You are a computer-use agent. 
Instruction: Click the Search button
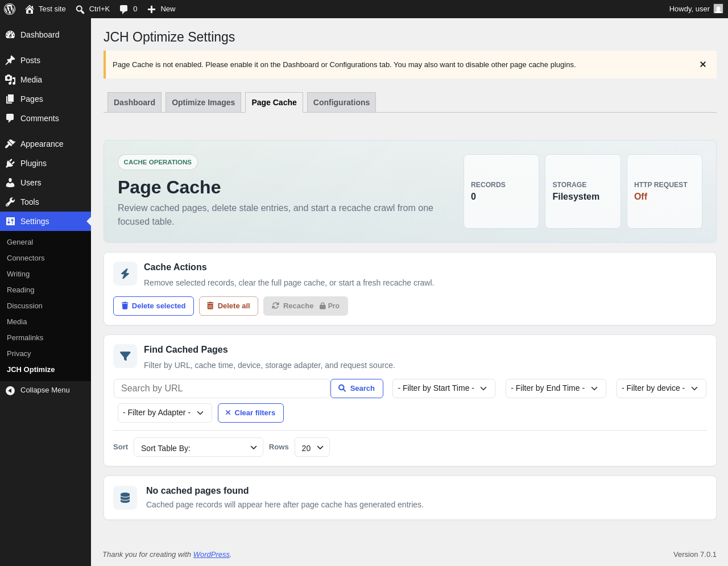(x=357, y=389)
